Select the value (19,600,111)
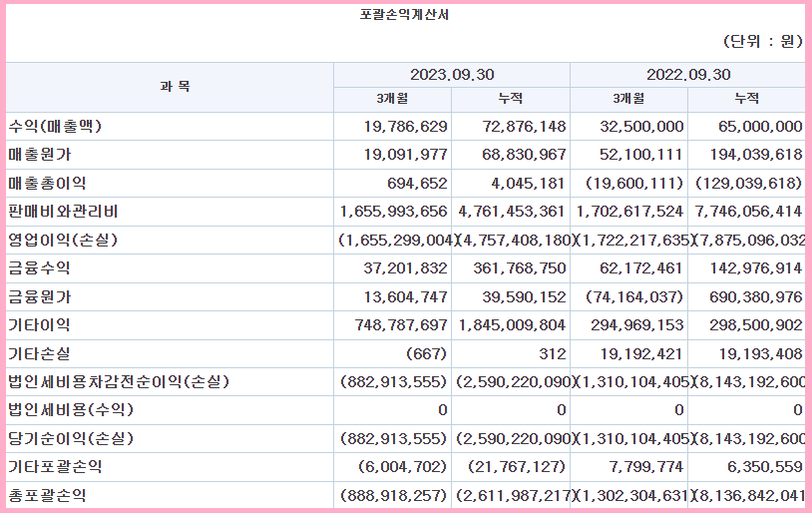Image resolution: width=812 pixels, height=513 pixels. point(634,183)
